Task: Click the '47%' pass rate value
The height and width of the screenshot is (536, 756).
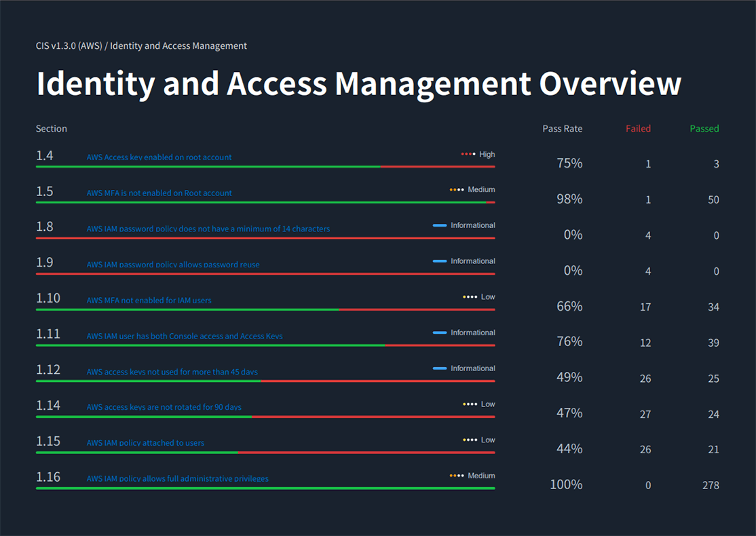Action: [x=569, y=413]
